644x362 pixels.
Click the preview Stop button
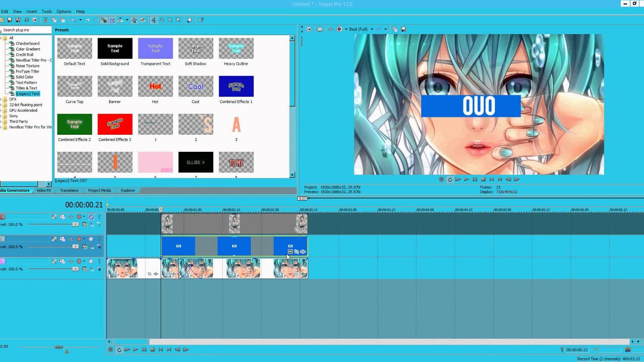(x=483, y=179)
